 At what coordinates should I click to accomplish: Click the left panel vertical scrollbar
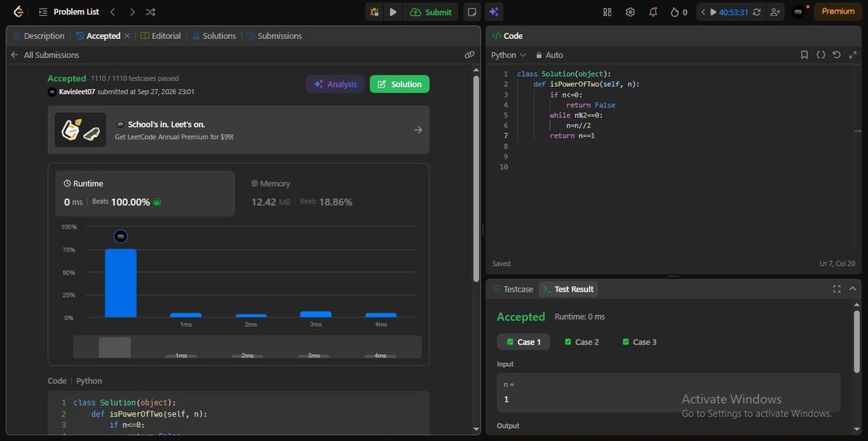476,177
